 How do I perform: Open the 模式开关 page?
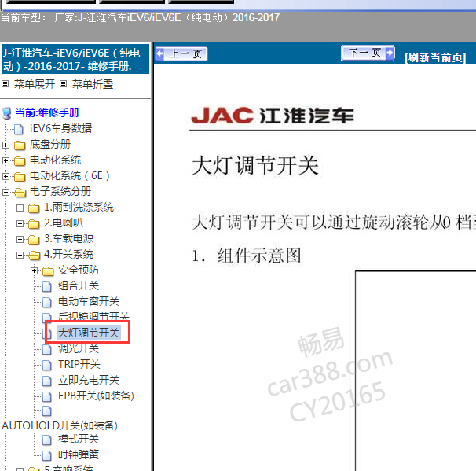pos(79,439)
